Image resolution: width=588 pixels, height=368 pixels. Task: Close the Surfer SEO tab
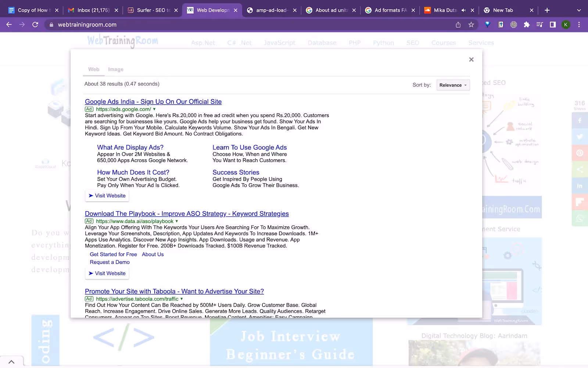click(x=176, y=10)
